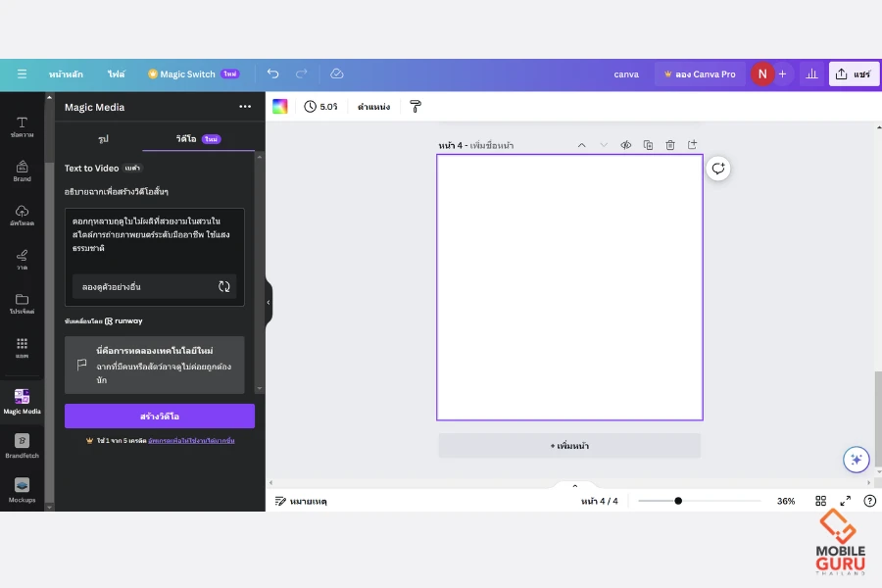The width and height of the screenshot is (882, 588).
Task: Click the add comment bubble icon
Action: tap(718, 169)
